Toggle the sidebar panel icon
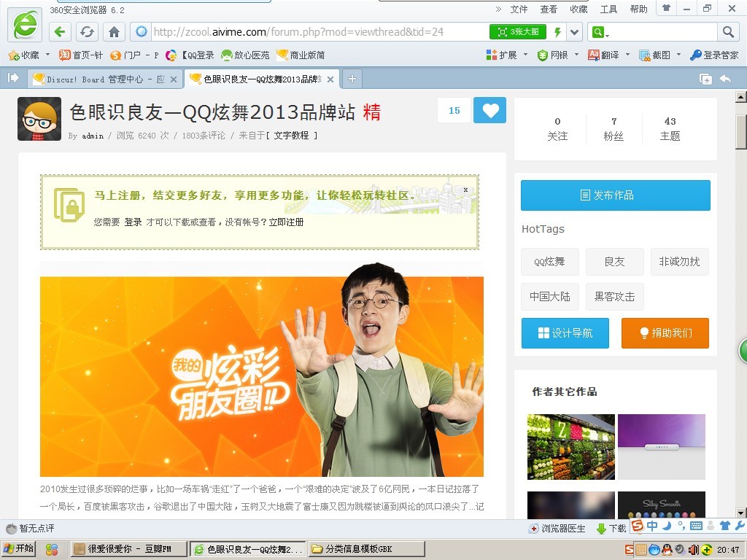The image size is (747, 560). click(13, 77)
